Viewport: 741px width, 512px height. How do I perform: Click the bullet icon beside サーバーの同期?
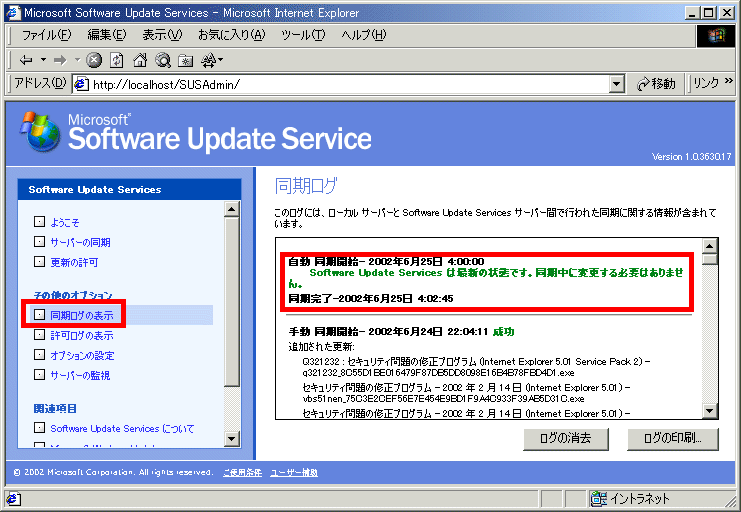click(40, 242)
